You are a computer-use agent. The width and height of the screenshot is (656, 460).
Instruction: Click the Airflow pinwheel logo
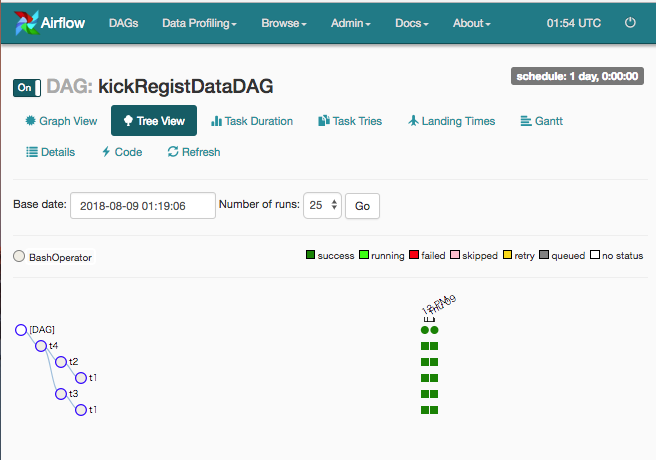click(x=28, y=22)
